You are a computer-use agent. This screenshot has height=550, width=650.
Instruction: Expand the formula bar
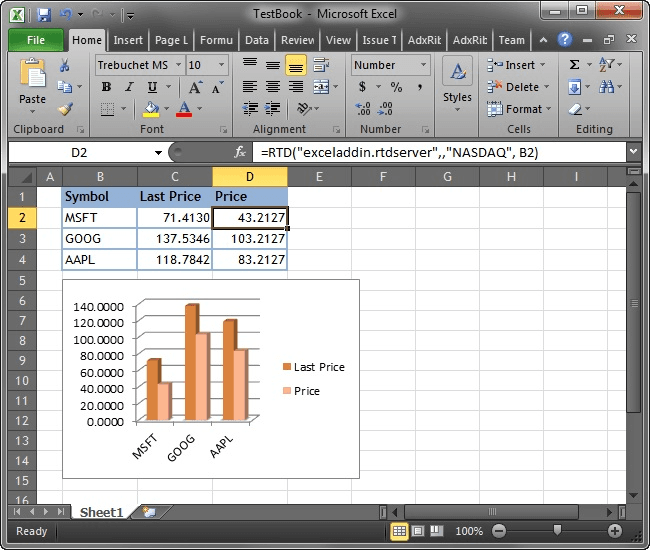point(633,152)
